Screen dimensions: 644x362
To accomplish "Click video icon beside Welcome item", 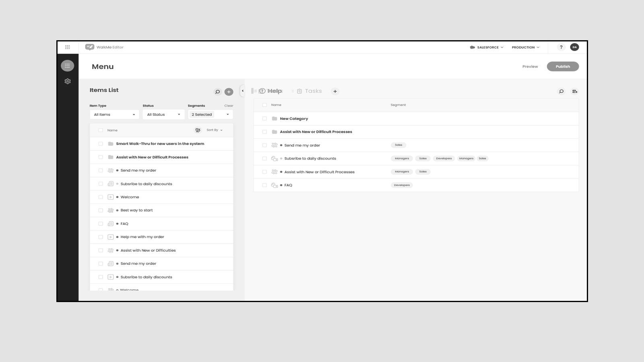I will (x=111, y=197).
